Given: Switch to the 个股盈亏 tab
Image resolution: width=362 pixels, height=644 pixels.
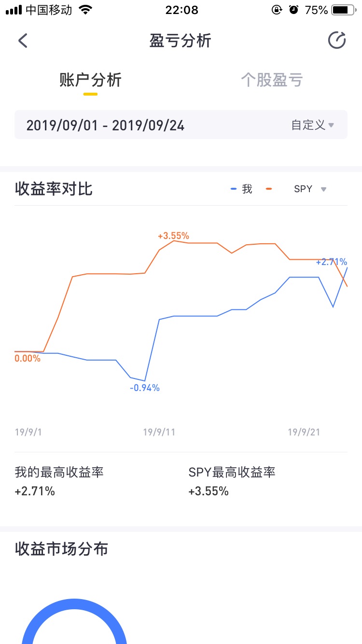Looking at the screenshot, I should point(272,80).
